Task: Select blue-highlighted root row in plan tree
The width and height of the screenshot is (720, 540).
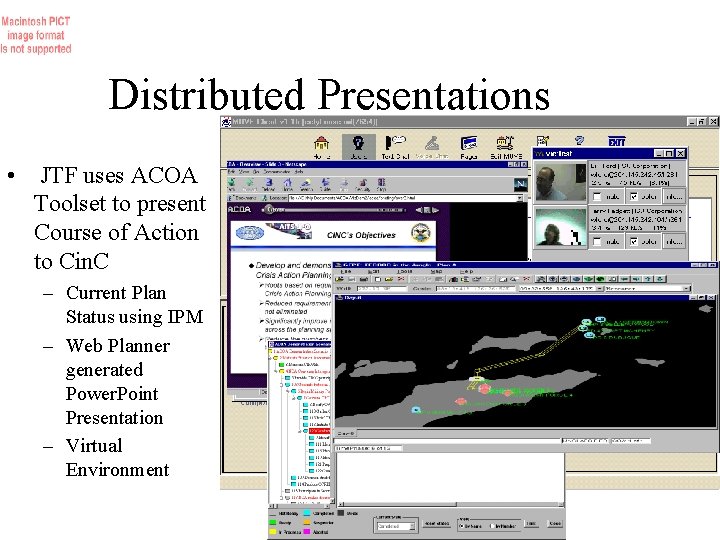Action: point(300,344)
